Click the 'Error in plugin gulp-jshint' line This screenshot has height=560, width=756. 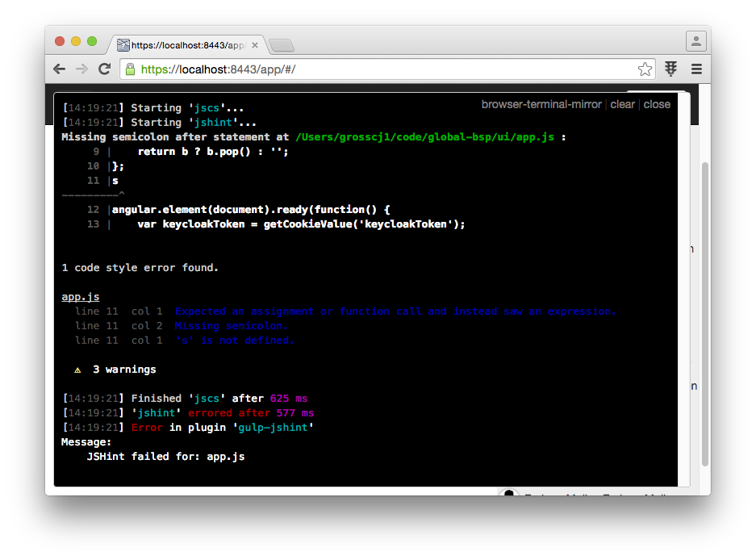pos(188,428)
